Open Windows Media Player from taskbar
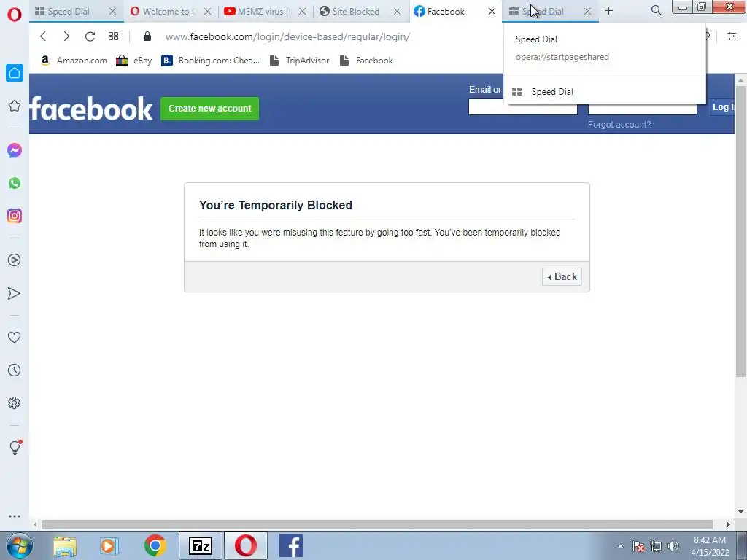747x560 pixels. 109,545
